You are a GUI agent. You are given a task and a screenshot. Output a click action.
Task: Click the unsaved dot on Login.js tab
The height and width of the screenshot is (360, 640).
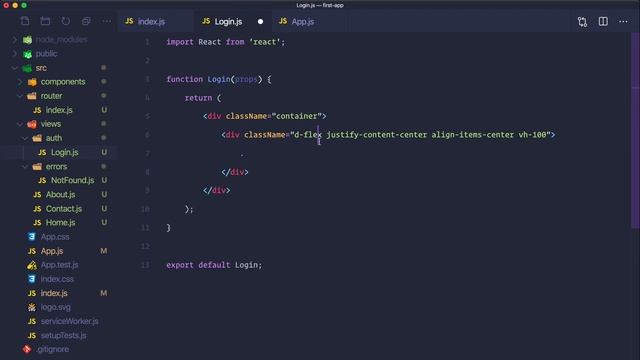tap(260, 22)
